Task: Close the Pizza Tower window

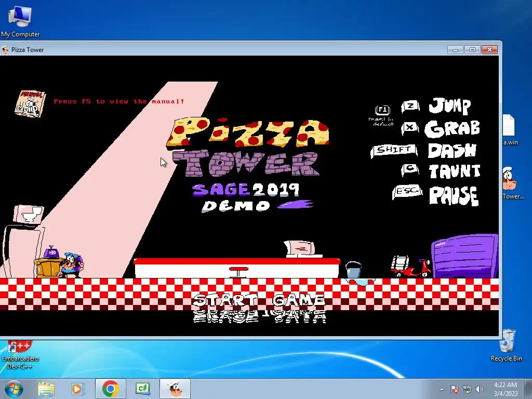Action: (x=489, y=49)
